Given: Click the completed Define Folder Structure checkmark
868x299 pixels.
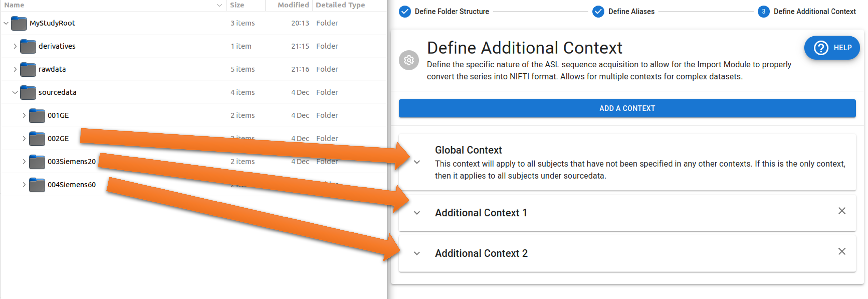Looking at the screenshot, I should [x=405, y=11].
